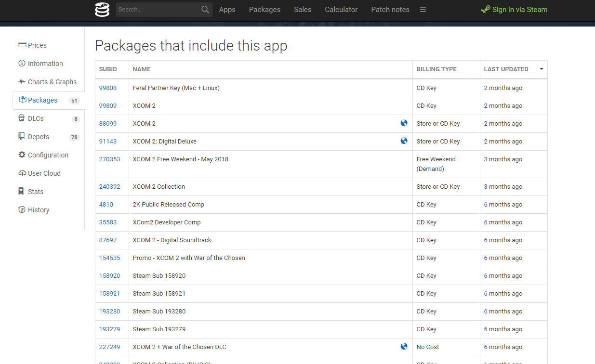595x364 pixels.
Task: Click 'Feral Partner Key (Mac + Linux)' name
Action: click(176, 88)
